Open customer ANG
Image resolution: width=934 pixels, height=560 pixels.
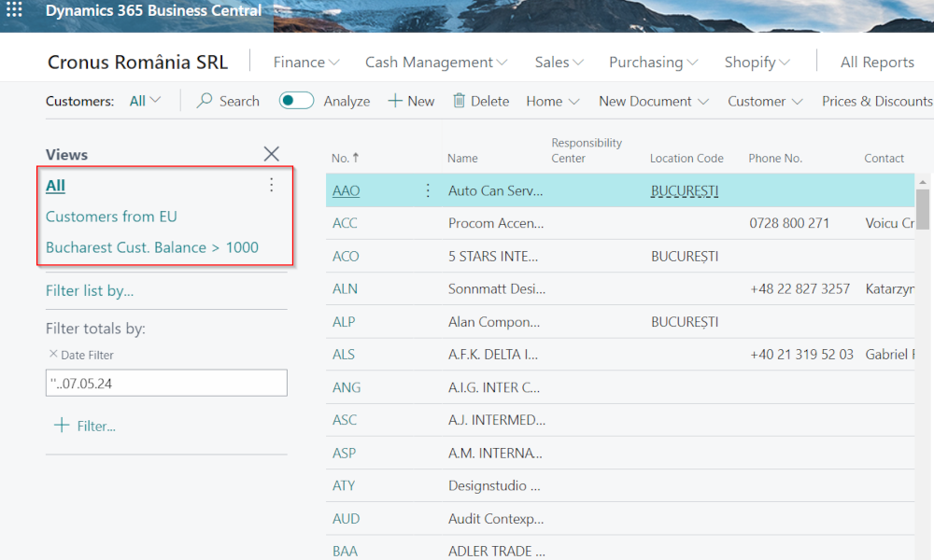(x=347, y=387)
